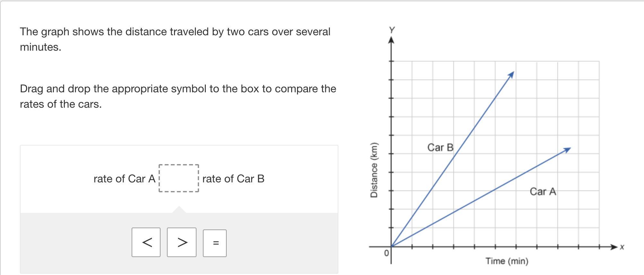Click the Car B line's arrowhead
The width and height of the screenshot is (644, 275).
click(x=511, y=75)
